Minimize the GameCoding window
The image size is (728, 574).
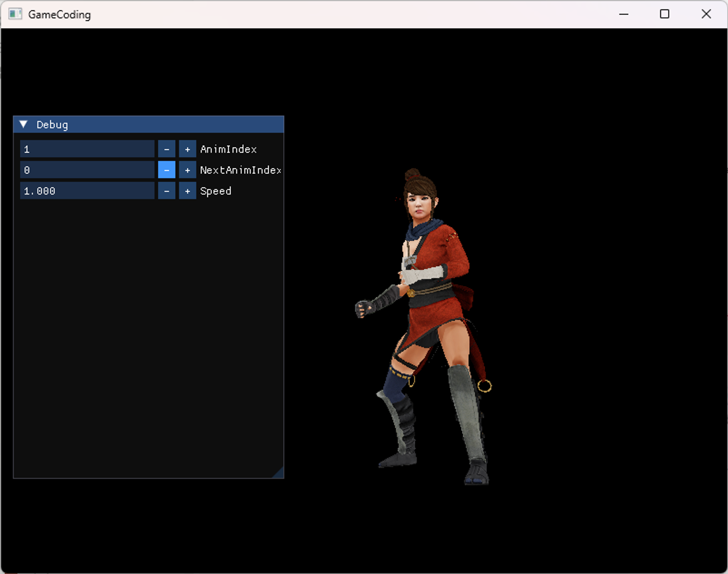[x=624, y=14]
